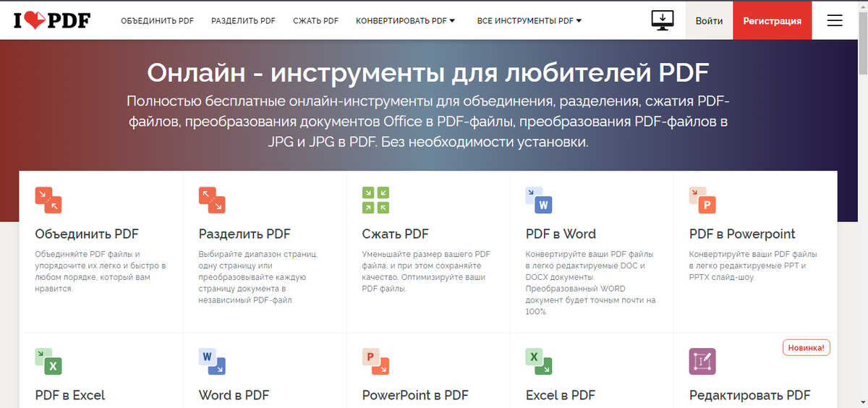Click the PDF в Powerpoint icon
868x408 pixels.
pos(702,200)
